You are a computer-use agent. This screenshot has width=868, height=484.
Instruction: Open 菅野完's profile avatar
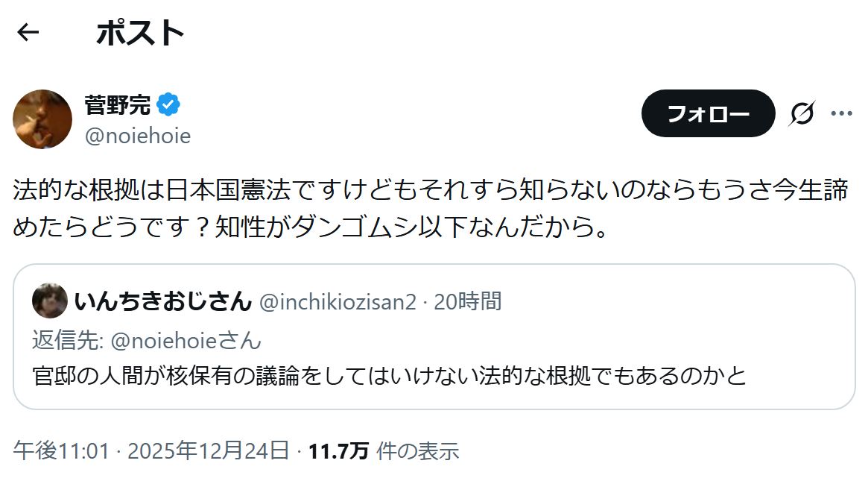tap(42, 119)
